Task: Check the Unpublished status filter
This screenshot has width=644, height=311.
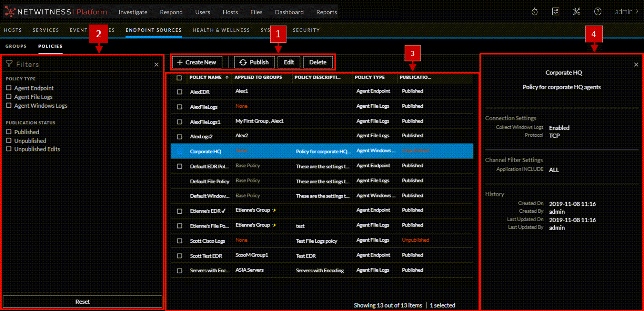Action: pyautogui.click(x=9, y=140)
